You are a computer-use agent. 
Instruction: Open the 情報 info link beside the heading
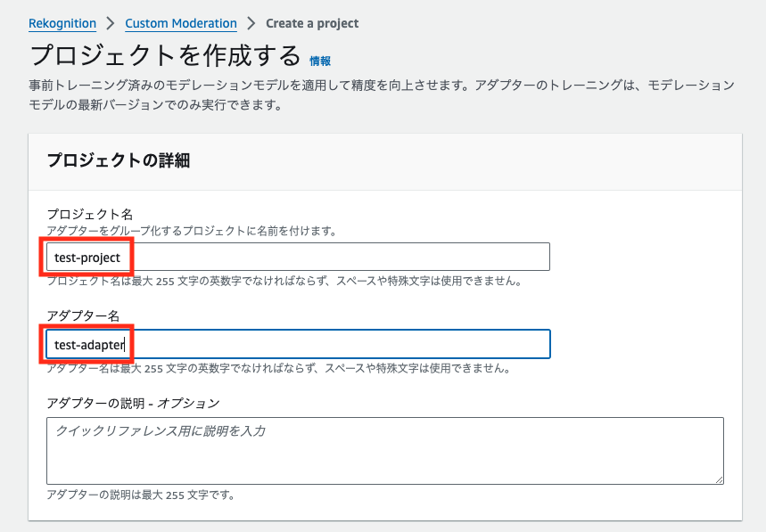[x=320, y=61]
